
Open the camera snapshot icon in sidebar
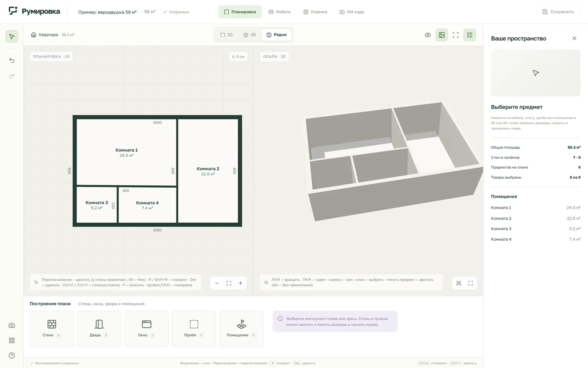[12, 325]
